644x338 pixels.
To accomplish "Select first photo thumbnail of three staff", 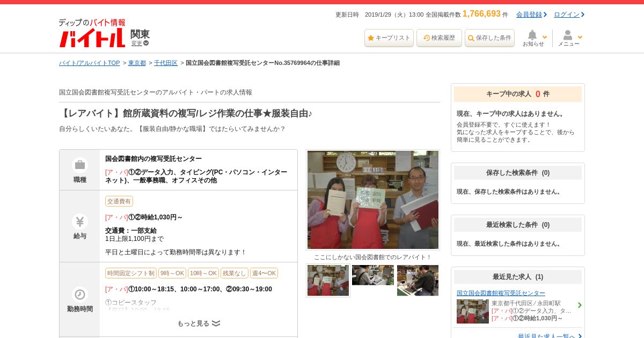I will click(328, 281).
